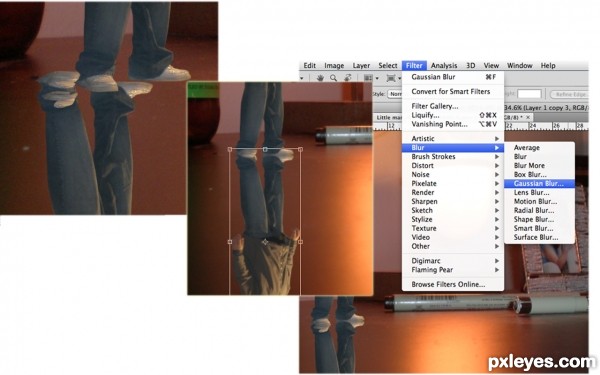Expand the Artistic filter submenu
Image resolution: width=600 pixels, height=375 pixels.
[x=453, y=139]
